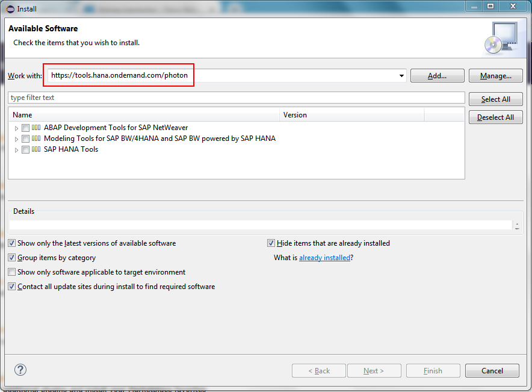Click the Deselect All button
This screenshot has width=532, height=392.
coord(495,117)
